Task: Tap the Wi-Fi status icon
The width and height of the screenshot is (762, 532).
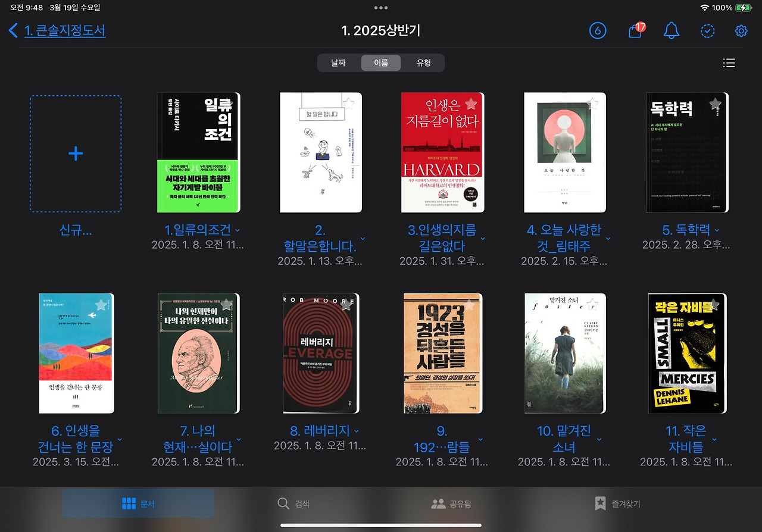Action: click(705, 8)
